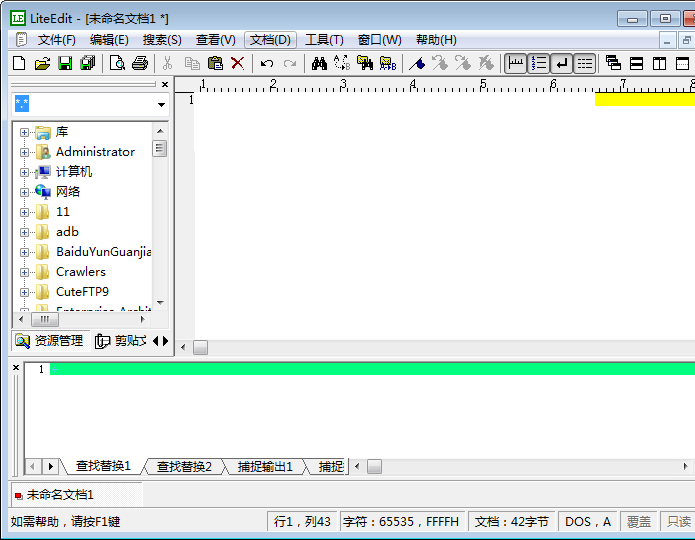Open the 工具(T) menu

coord(324,40)
